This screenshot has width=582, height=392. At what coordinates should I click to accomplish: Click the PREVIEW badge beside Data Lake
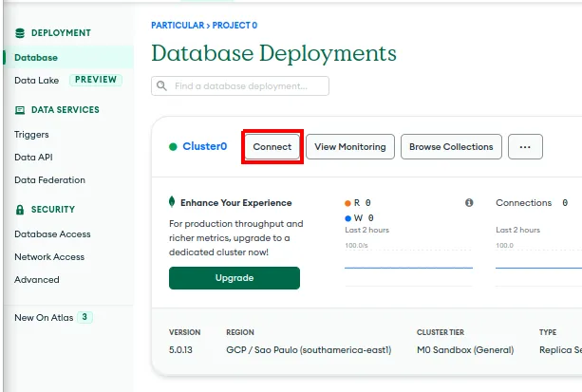click(96, 80)
